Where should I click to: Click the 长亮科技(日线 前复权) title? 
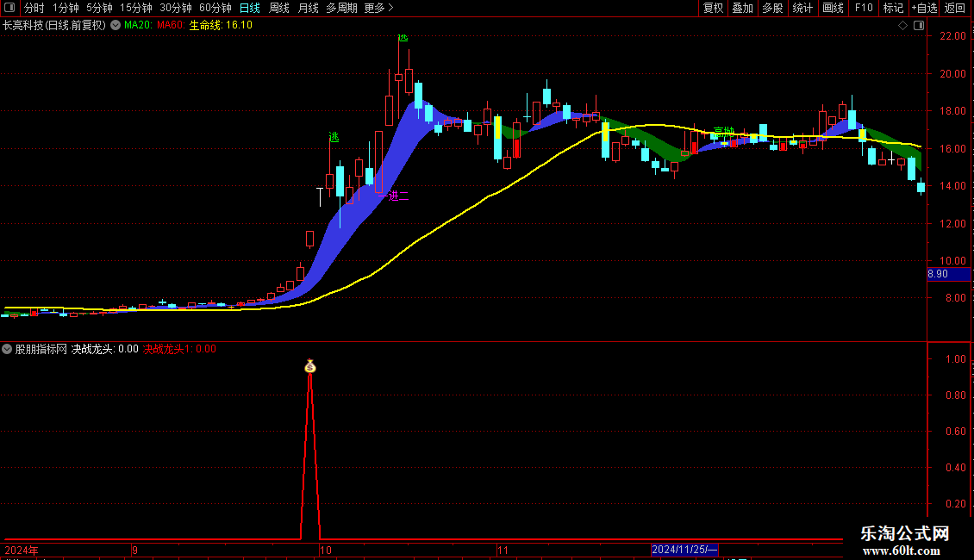pos(54,26)
